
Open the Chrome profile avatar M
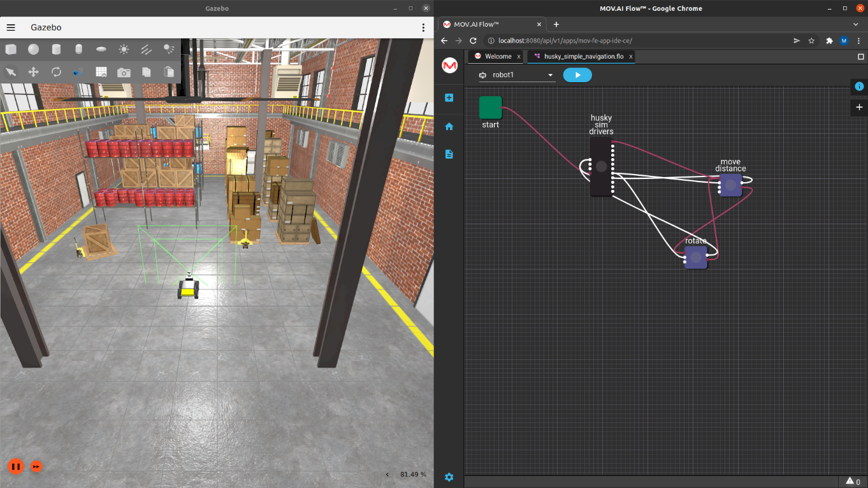(x=844, y=40)
